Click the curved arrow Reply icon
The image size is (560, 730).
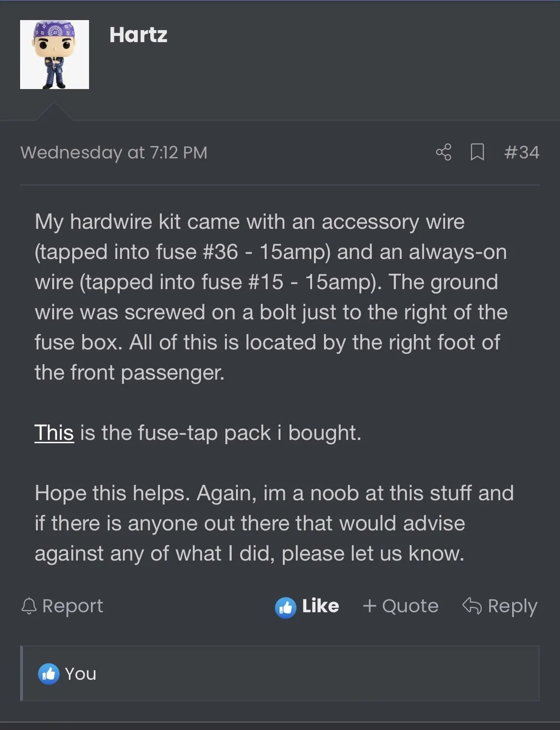tap(472, 606)
